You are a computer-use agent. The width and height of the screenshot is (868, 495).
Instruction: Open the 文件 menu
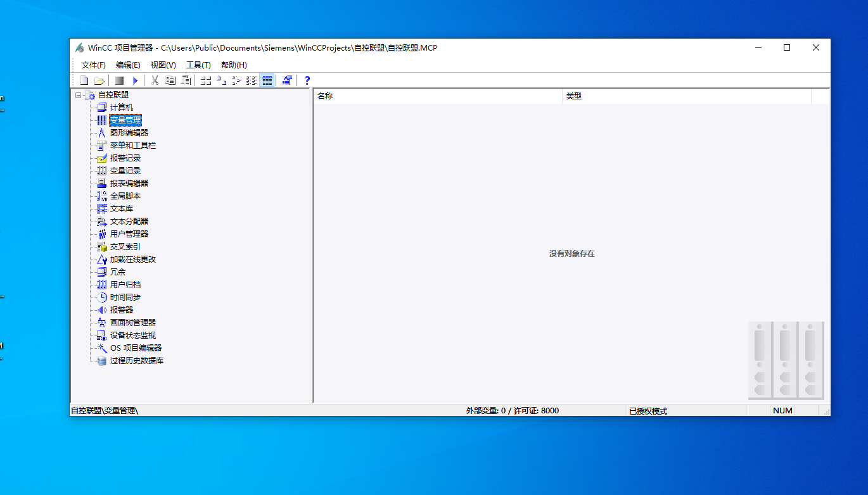(94, 65)
